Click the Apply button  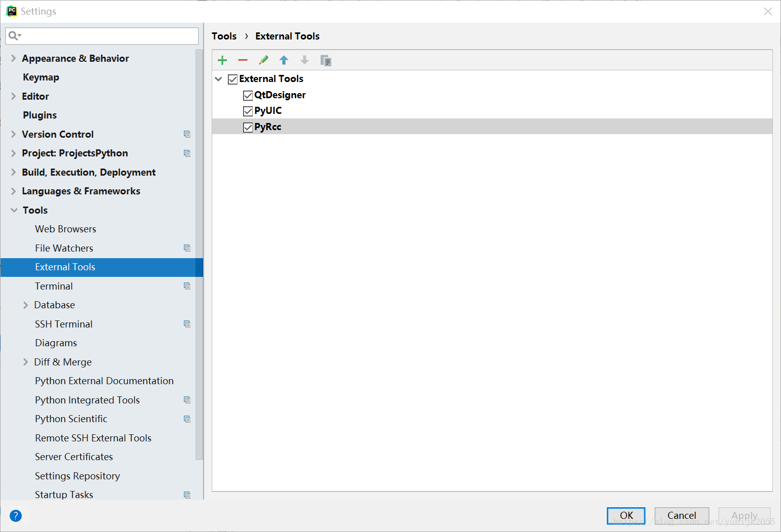click(745, 516)
